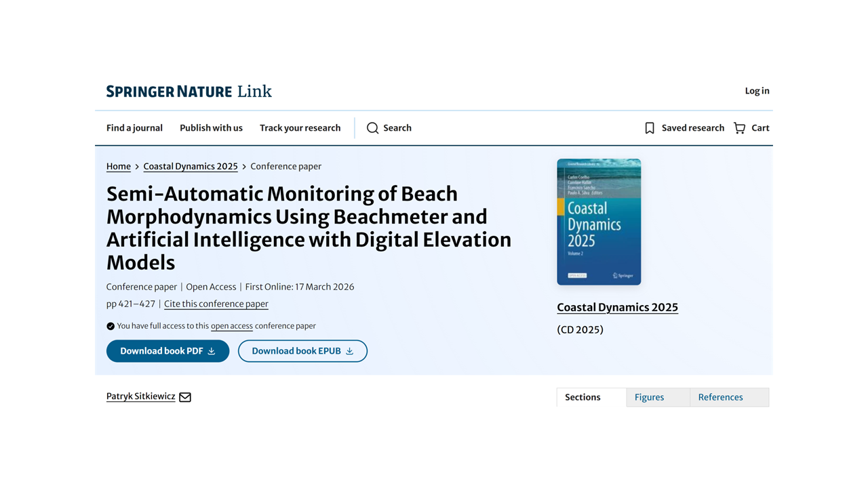Click the shopping cart icon
Image resolution: width=868 pixels, height=488 pixels.
click(x=739, y=128)
